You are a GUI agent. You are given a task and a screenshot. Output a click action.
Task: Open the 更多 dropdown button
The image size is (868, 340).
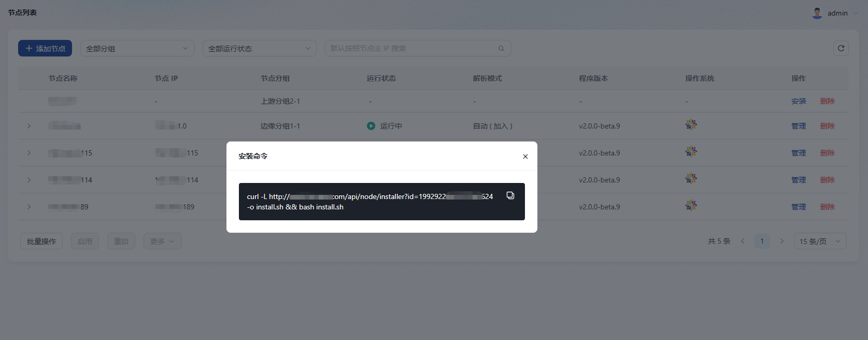pyautogui.click(x=163, y=241)
